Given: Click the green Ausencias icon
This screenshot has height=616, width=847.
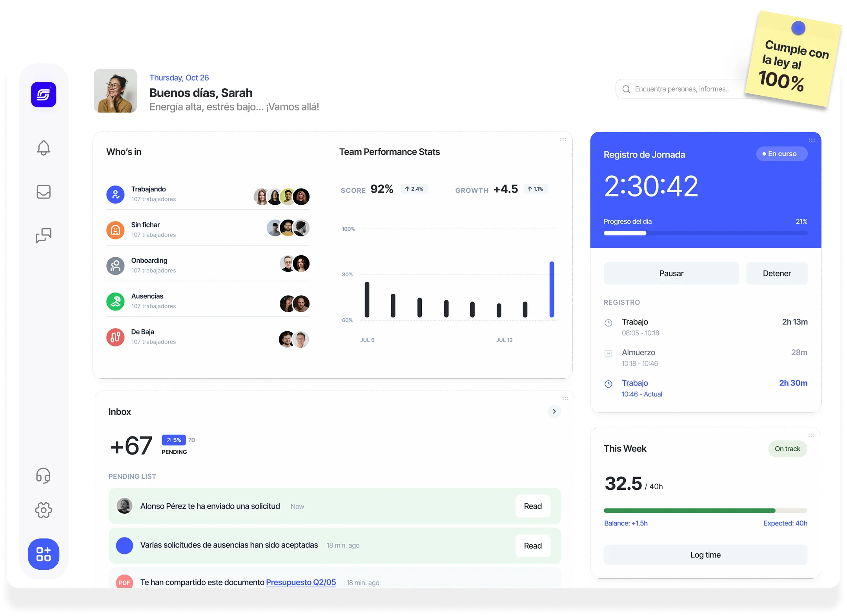Looking at the screenshot, I should pos(115,301).
